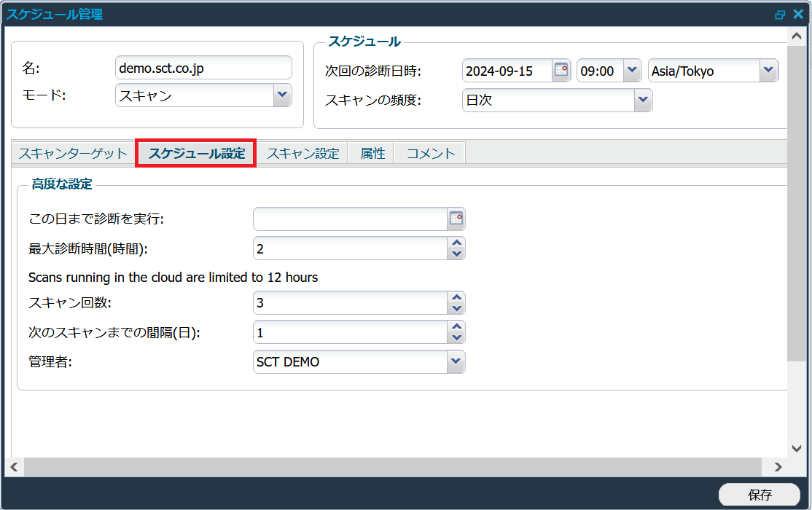Click the 高度な設定 group heading

[62, 184]
